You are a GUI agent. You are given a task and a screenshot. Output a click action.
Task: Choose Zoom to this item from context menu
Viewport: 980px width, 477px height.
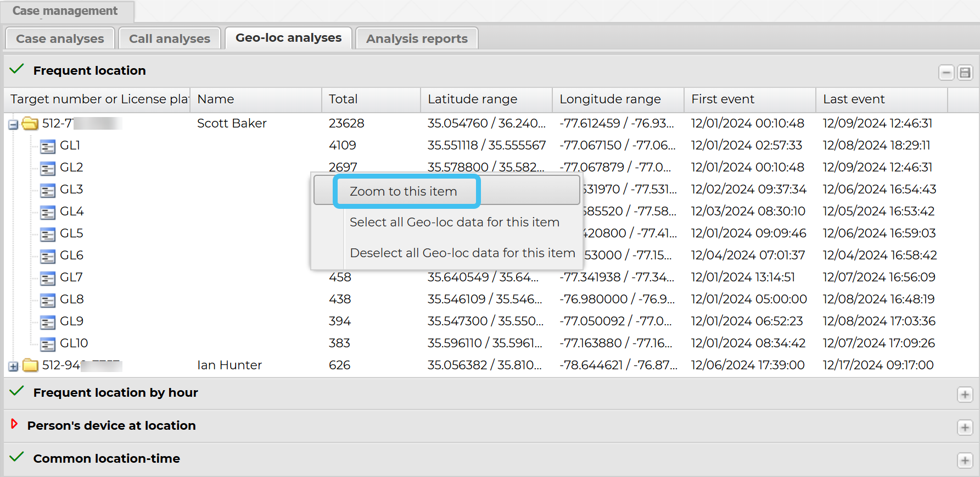[x=403, y=191]
